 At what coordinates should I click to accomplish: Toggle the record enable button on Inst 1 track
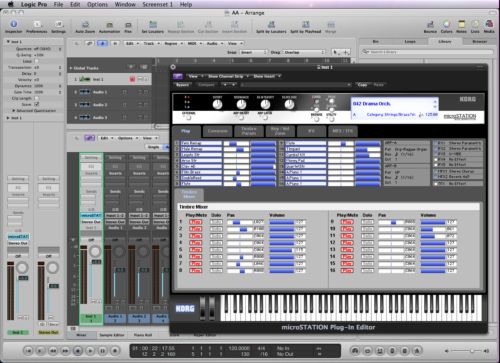132,79
